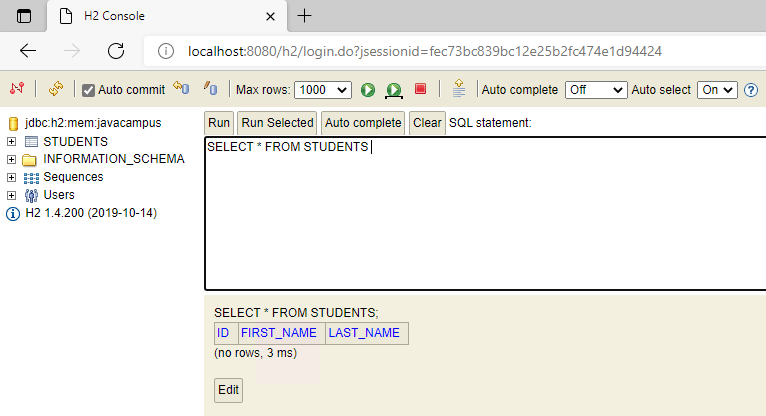Click the Disconnect icon in H2 toolbar
This screenshot has width=766, height=416.
[17, 88]
